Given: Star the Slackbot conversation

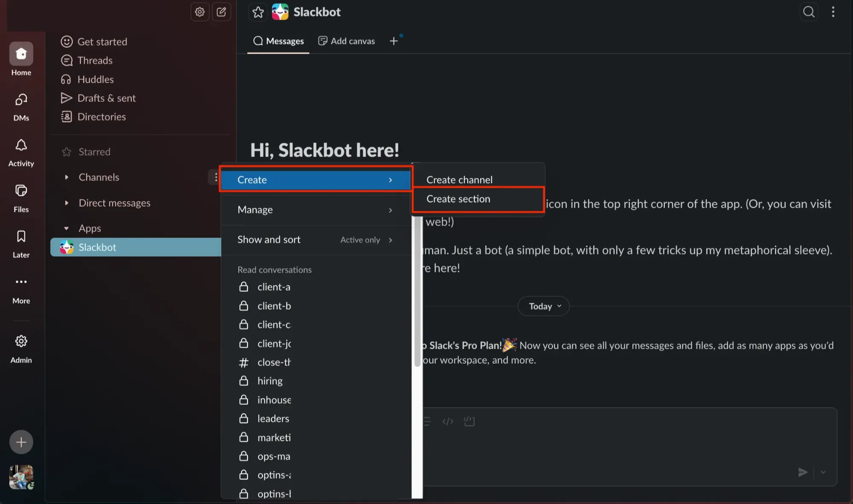Looking at the screenshot, I should click(258, 12).
